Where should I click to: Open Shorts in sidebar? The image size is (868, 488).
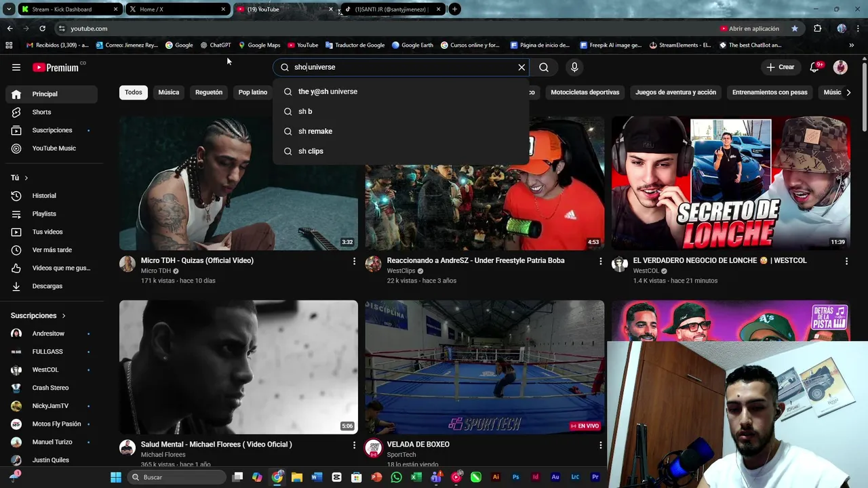[52, 112]
